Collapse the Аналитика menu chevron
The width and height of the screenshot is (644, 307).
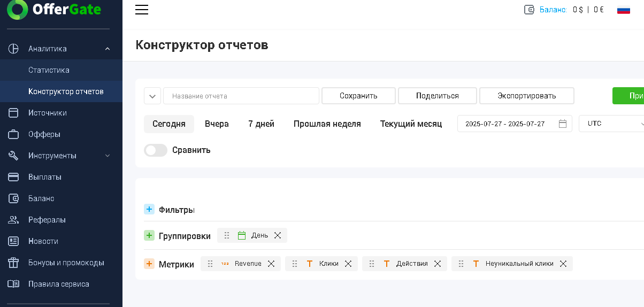108,49
